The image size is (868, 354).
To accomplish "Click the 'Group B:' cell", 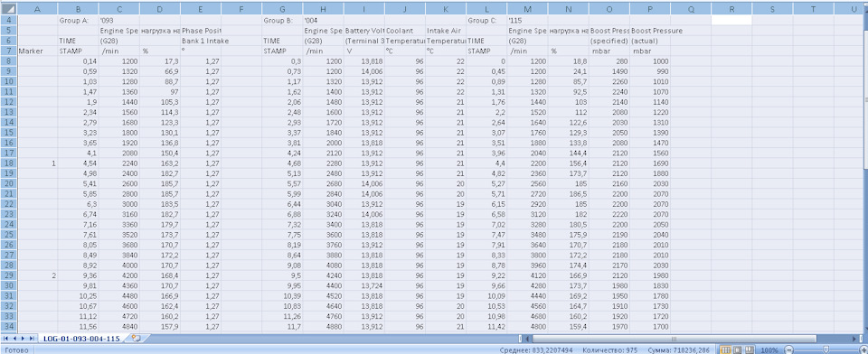I will tap(282, 20).
